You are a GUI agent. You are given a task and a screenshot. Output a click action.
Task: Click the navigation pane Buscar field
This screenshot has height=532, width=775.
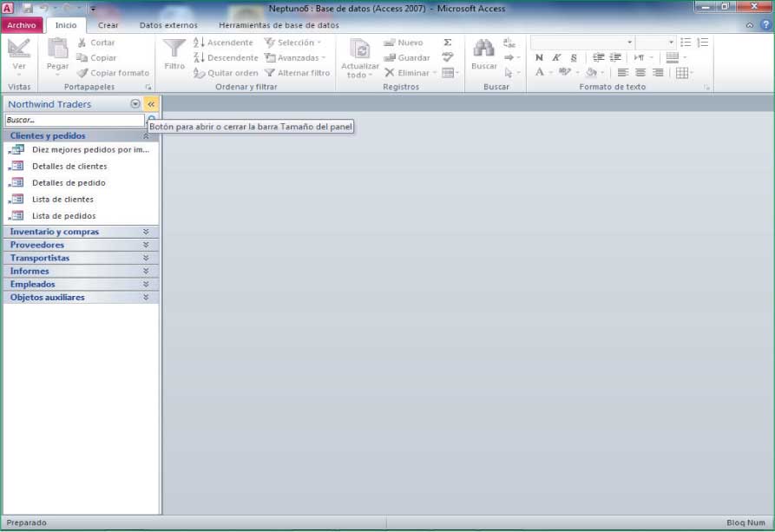point(75,120)
